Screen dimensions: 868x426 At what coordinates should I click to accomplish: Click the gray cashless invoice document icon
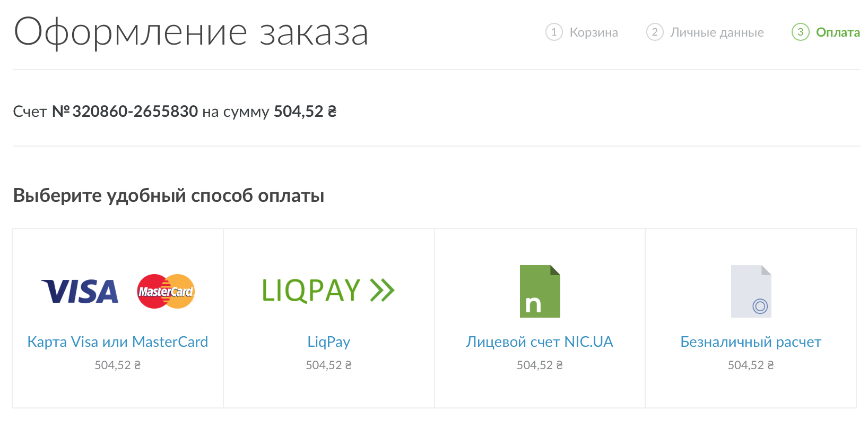[751, 291]
